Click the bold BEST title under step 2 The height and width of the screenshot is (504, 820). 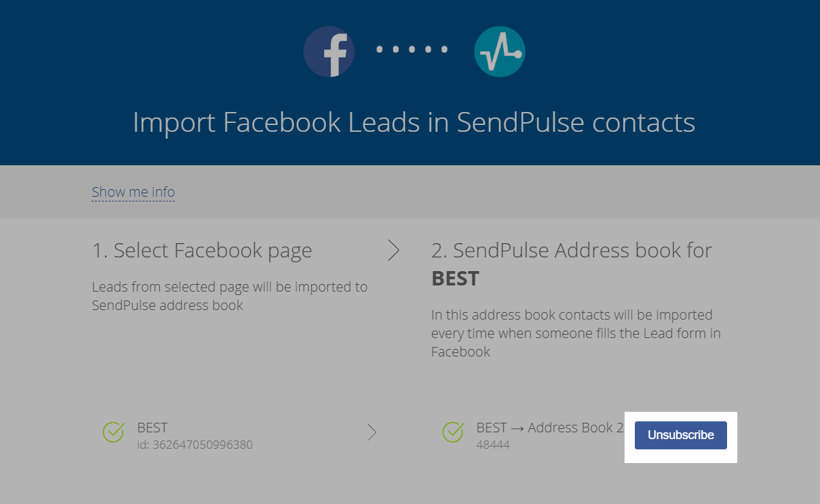click(x=455, y=279)
